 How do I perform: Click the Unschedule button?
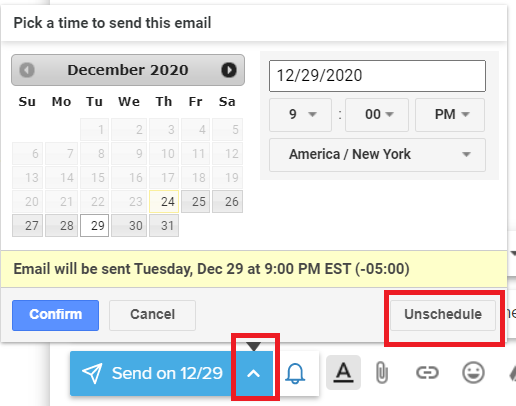click(x=443, y=315)
